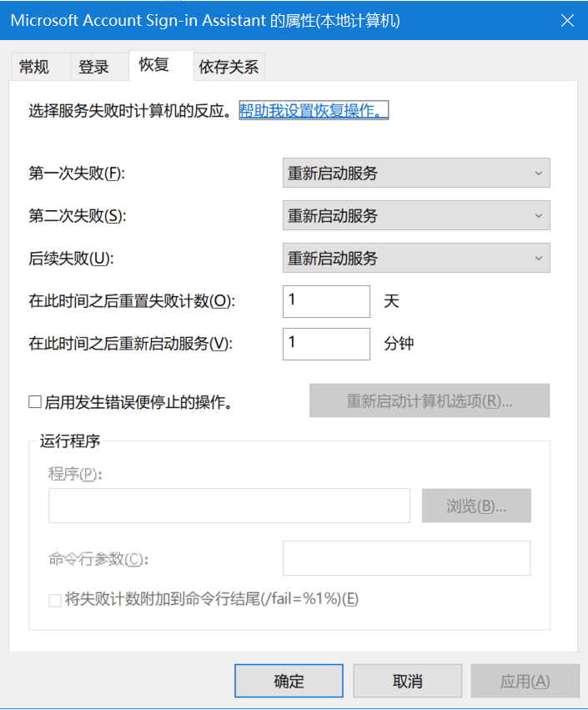
Task: Click the 浏览 button
Action: pyautogui.click(x=476, y=506)
